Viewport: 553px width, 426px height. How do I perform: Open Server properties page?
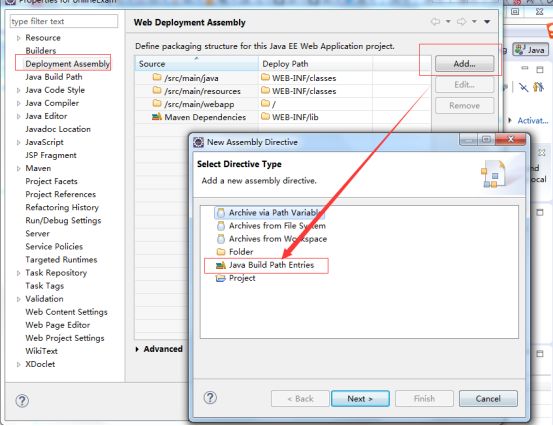[x=37, y=233]
